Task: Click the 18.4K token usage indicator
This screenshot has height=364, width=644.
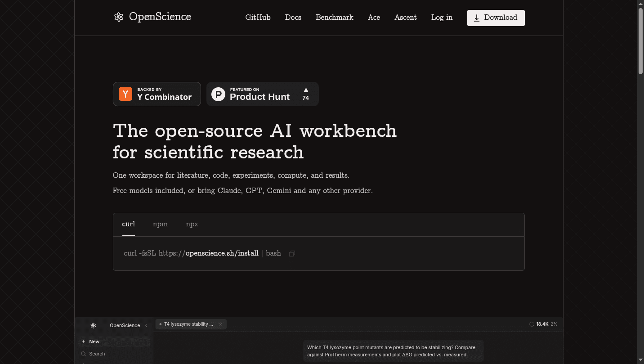Action: pyautogui.click(x=544, y=324)
